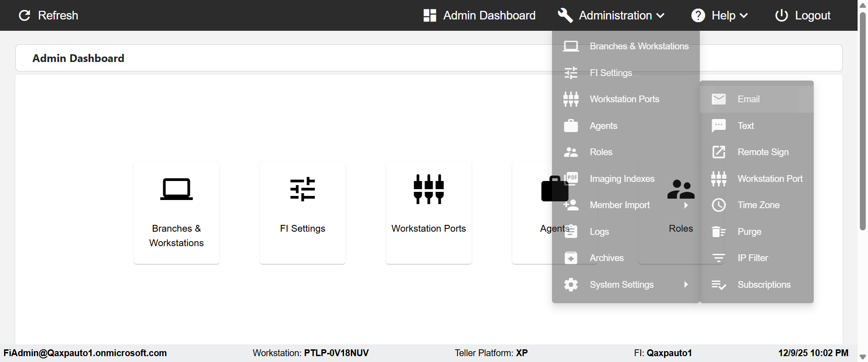
Task: Click the vertical scrollbar thumb
Action: click(863, 121)
